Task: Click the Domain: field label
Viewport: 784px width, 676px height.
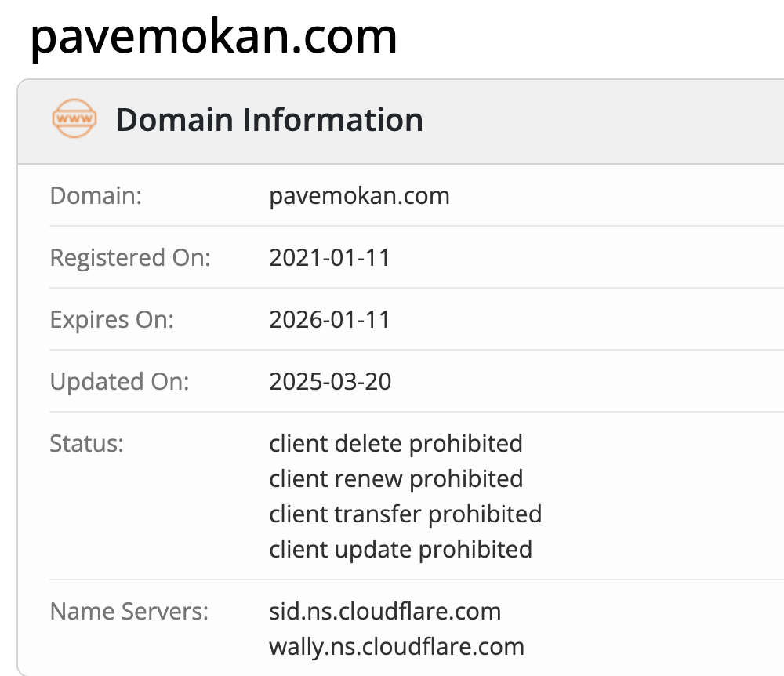Action: coord(96,196)
